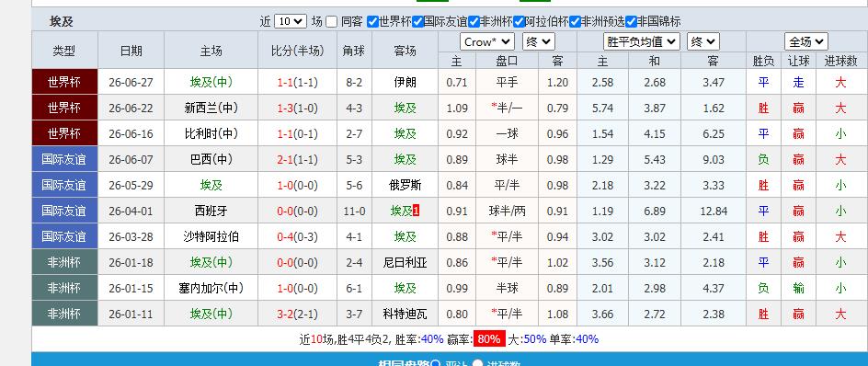Click the 世界杯 label in the 26-06-27 row
The image size is (868, 366).
click(64, 83)
